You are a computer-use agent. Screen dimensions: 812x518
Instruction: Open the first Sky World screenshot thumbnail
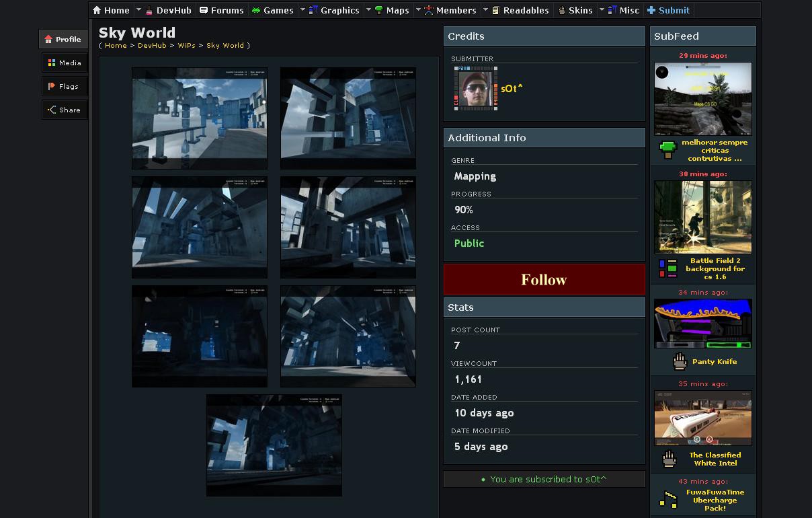click(200, 118)
